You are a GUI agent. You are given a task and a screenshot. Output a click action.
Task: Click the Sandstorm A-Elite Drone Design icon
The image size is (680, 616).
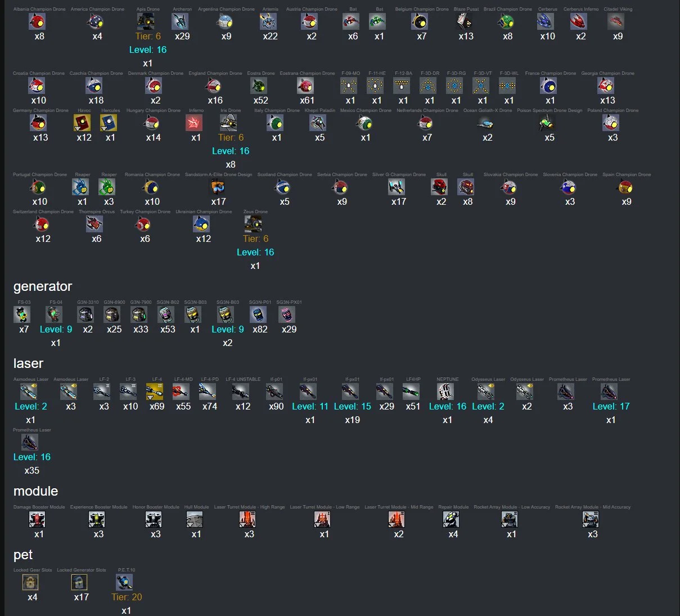(x=217, y=187)
